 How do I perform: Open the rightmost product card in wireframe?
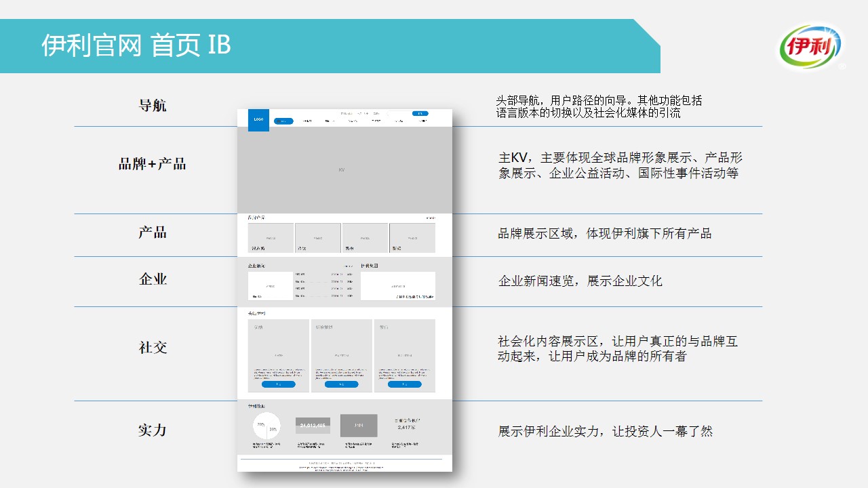point(412,238)
